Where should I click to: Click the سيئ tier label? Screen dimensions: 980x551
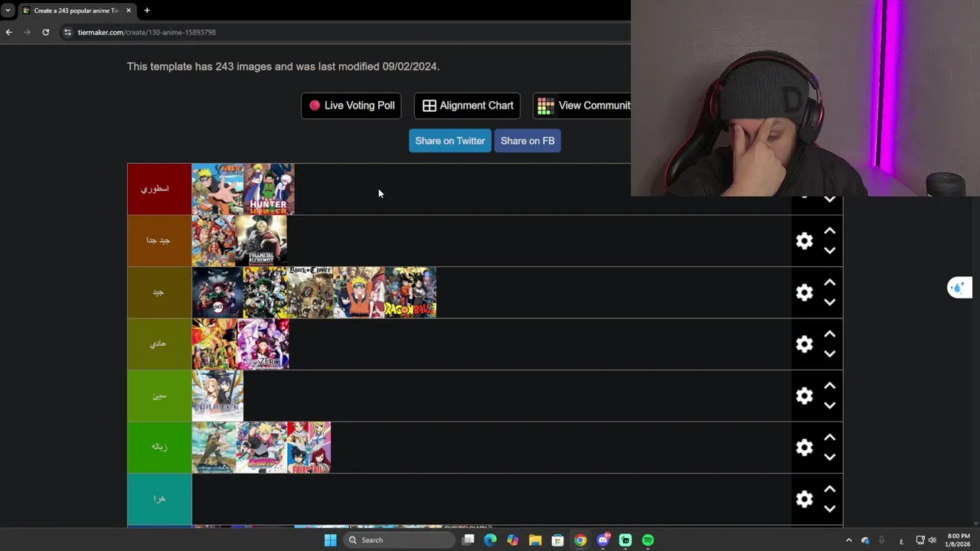(159, 396)
